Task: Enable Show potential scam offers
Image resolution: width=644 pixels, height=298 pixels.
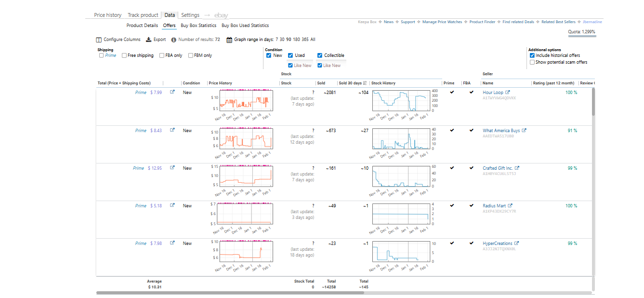Action: click(x=532, y=62)
